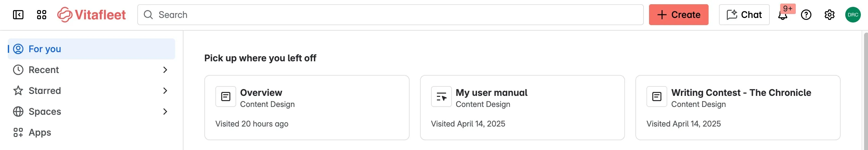Click the Vitafleet logo

coord(91,15)
